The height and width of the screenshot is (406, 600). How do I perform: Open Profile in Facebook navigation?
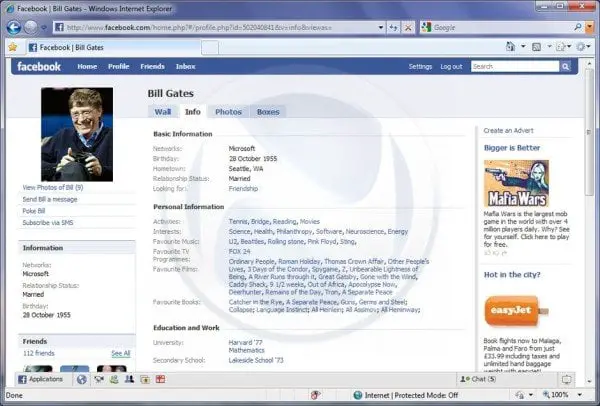[119, 67]
